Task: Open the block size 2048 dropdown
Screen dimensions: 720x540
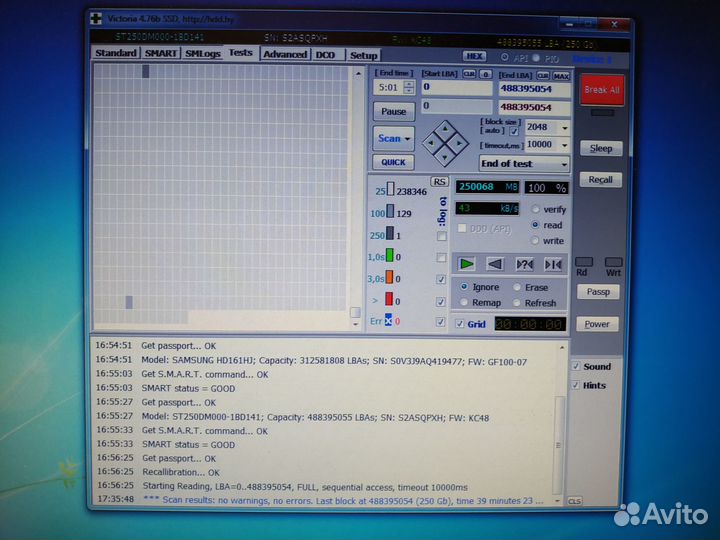Action: pyautogui.click(x=564, y=128)
